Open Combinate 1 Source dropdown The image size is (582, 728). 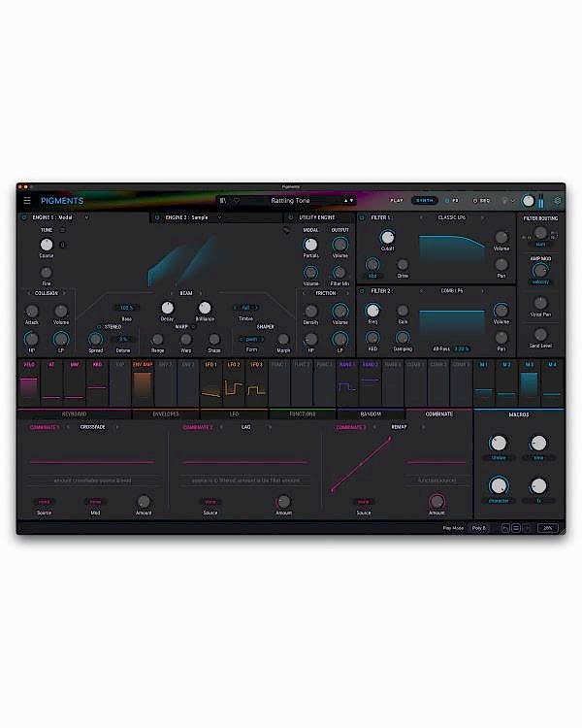pyautogui.click(x=44, y=502)
